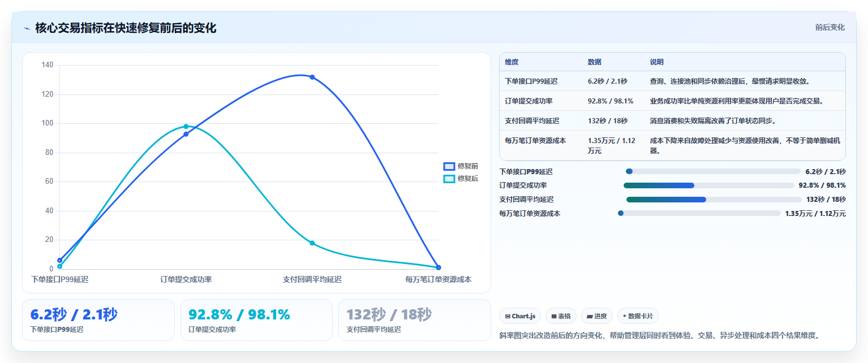This screenshot has height=363, width=868.
Task: Click the 表格 tag chip
Action: [x=561, y=316]
